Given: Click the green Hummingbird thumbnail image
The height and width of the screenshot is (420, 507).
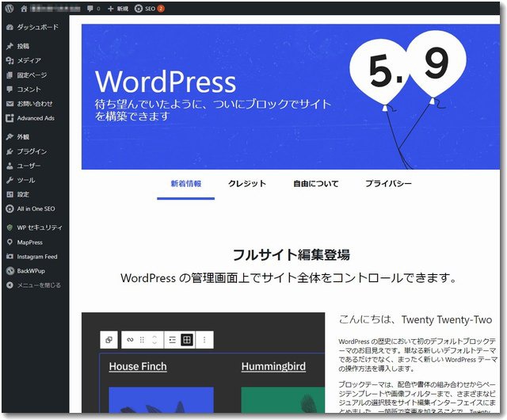Looking at the screenshot, I should [x=283, y=399].
